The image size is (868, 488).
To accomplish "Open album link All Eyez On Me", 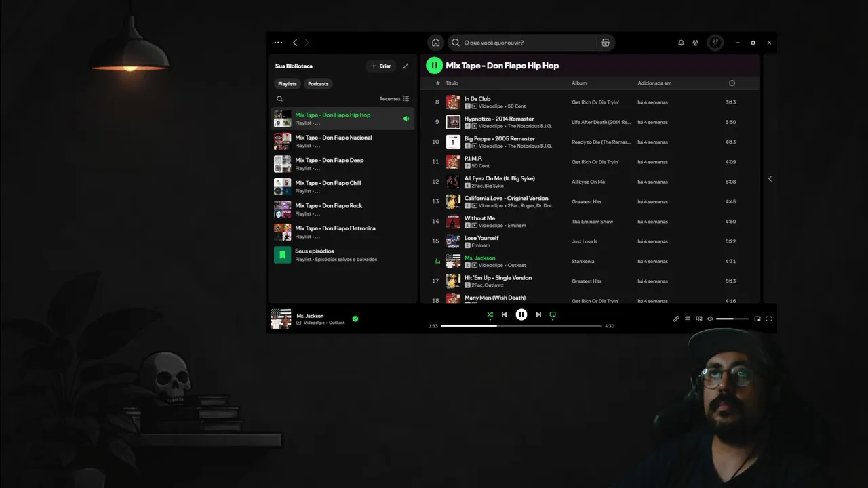I will click(588, 182).
